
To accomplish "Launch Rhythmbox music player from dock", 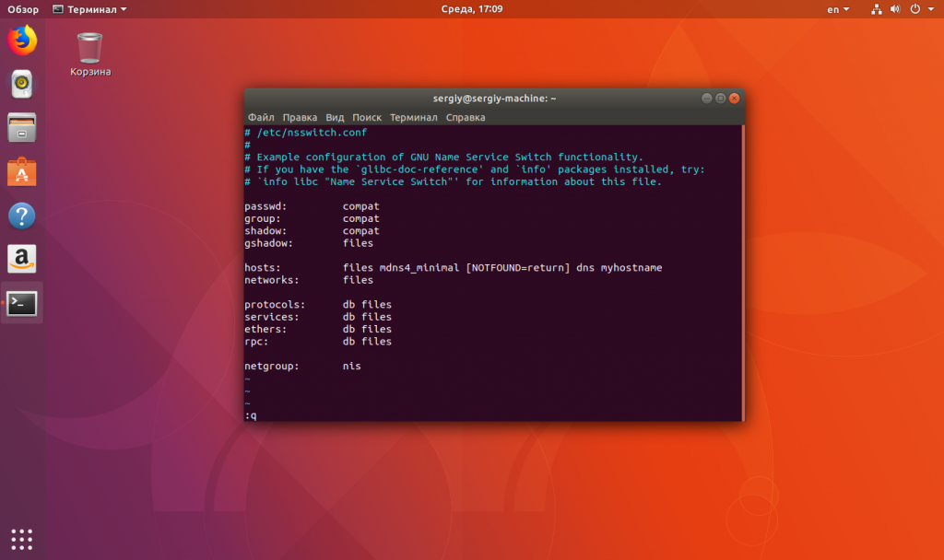I will 22,84.
